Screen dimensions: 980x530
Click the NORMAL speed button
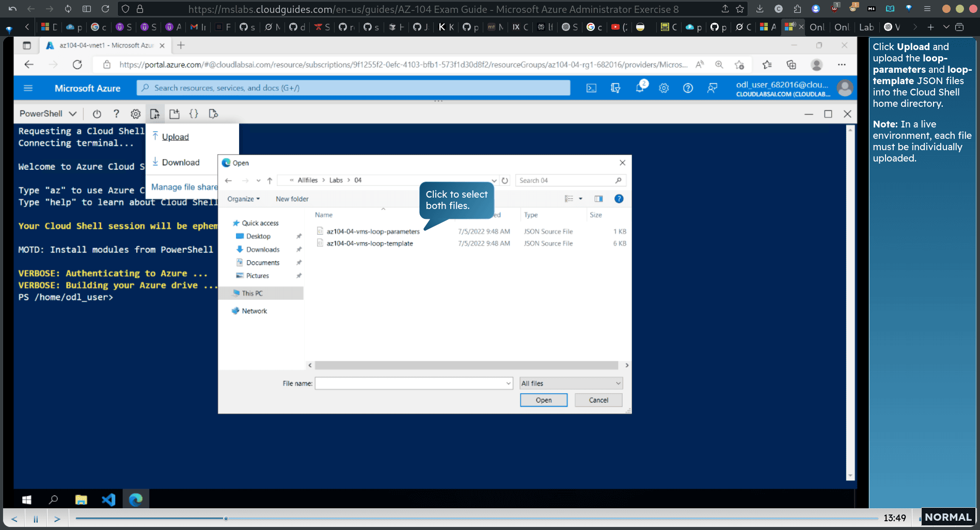948,517
